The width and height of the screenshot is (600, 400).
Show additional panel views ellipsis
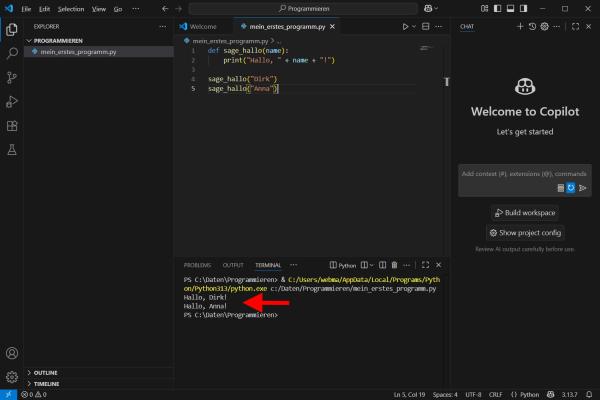click(x=293, y=265)
